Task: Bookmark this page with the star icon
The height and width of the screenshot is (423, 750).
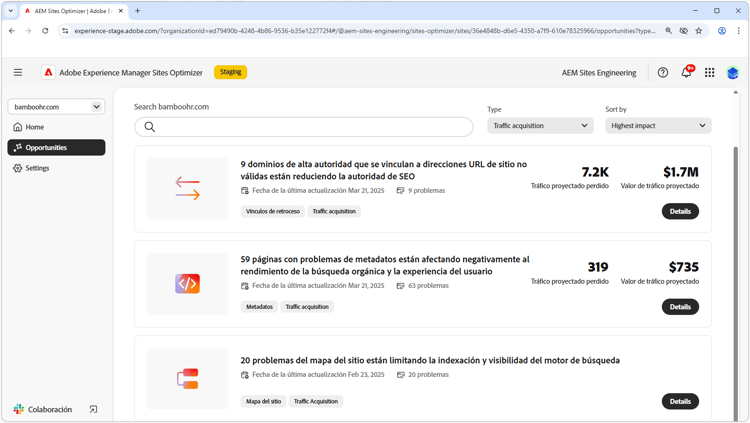Action: point(699,31)
